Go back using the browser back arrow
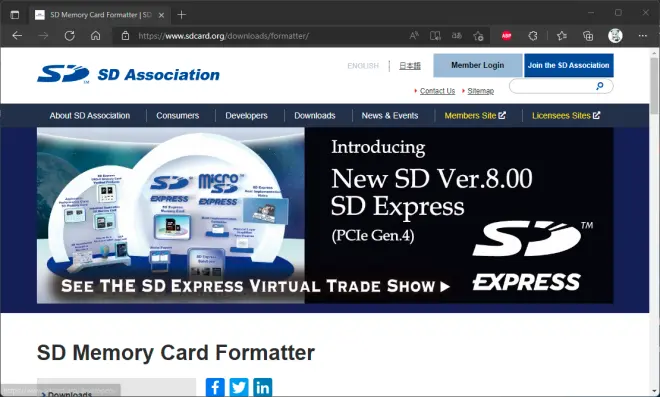Image resolution: width=660 pixels, height=397 pixels. point(17,36)
